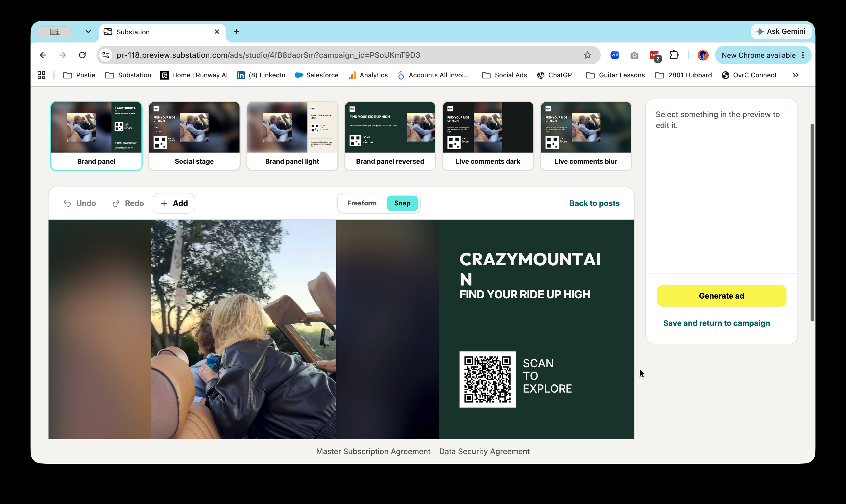Open the Extensions puzzle icon
Image resolution: width=846 pixels, height=504 pixels.
pos(674,55)
